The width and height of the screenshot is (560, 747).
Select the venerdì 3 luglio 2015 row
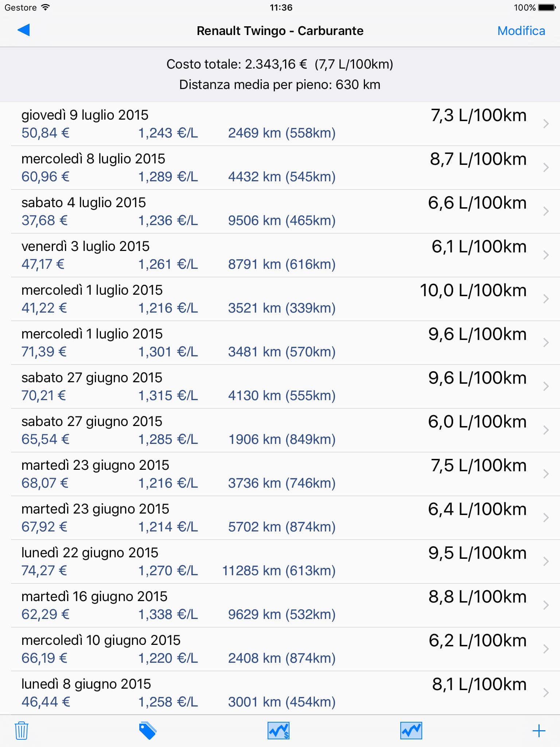[280, 255]
